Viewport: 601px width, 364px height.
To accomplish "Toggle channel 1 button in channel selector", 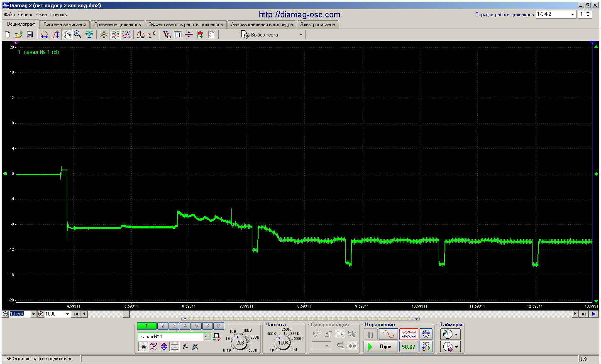I will [147, 326].
